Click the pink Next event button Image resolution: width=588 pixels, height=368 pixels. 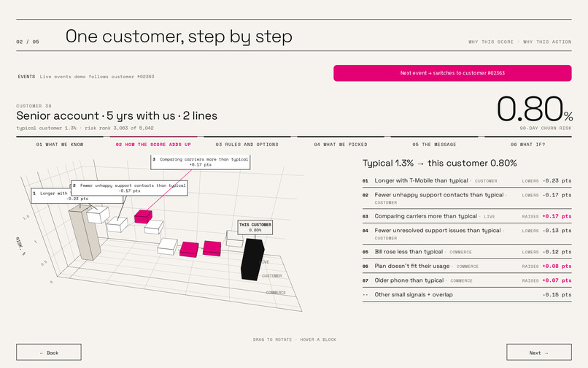pyautogui.click(x=452, y=73)
